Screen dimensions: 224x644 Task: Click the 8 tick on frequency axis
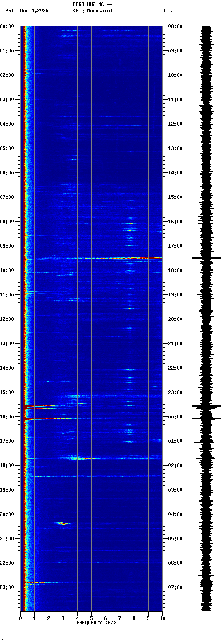(x=134, y=618)
